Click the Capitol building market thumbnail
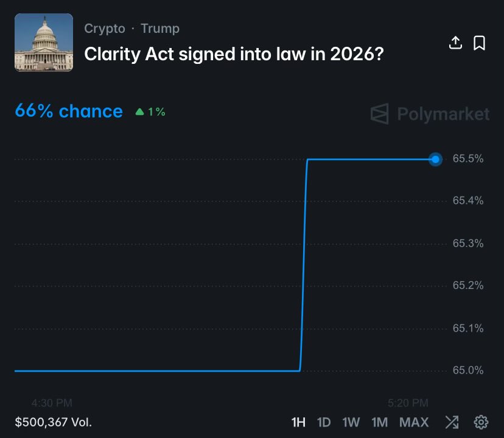Screen dimensions: 504x438 click(x=44, y=43)
